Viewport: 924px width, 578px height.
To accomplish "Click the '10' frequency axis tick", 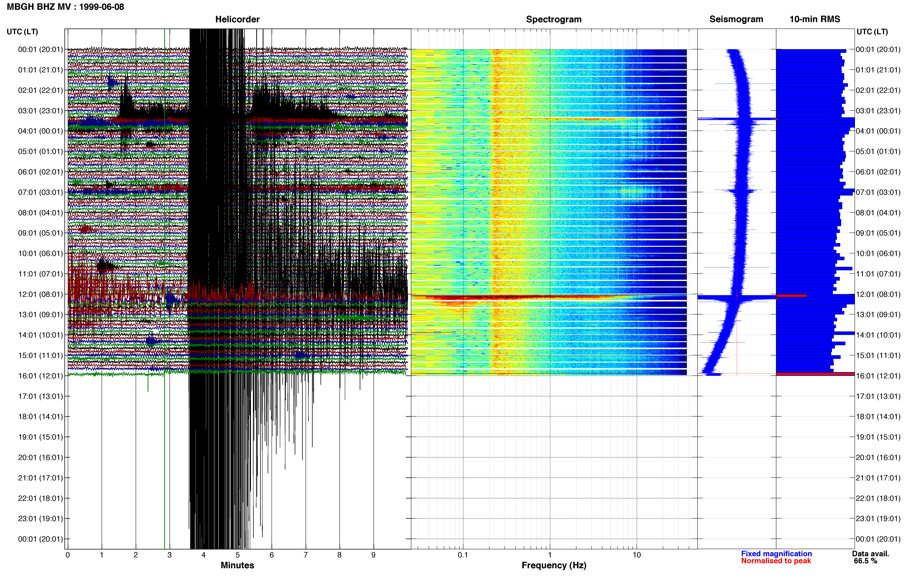I will click(x=637, y=555).
